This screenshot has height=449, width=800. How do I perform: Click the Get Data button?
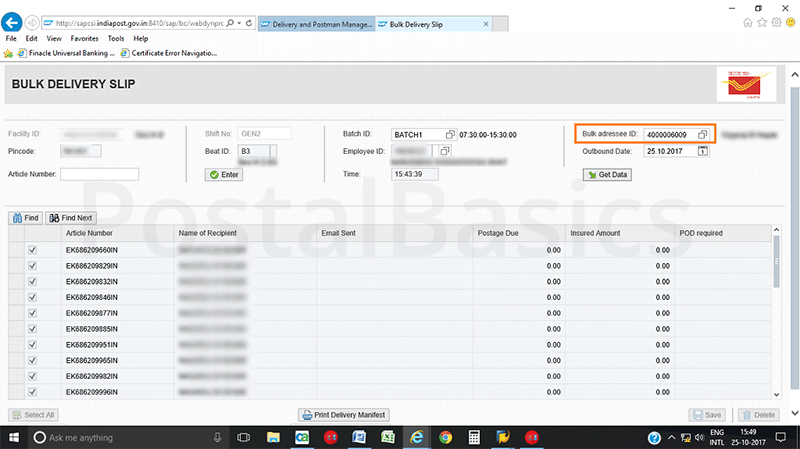click(607, 174)
